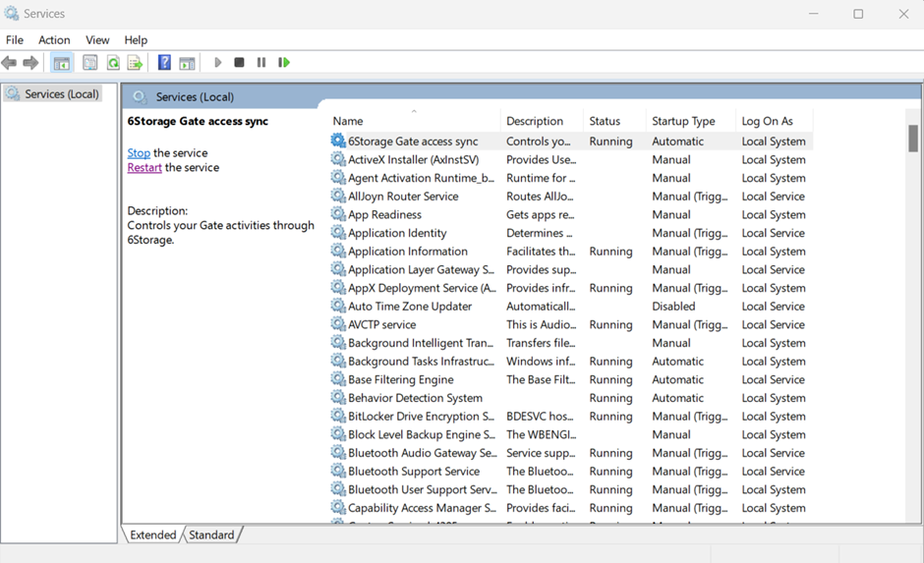Click gear icon beside Auto Time Zone Updater
The height and width of the screenshot is (563, 924).
338,305
